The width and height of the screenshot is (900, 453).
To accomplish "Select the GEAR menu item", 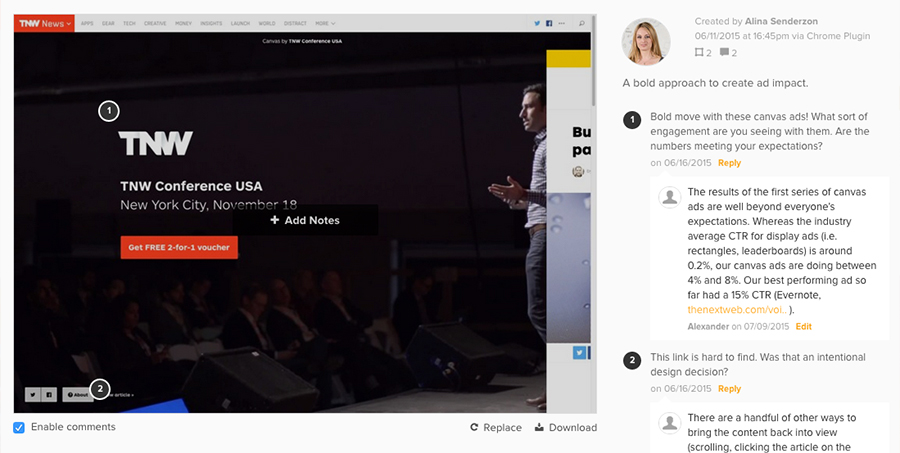I will [108, 24].
